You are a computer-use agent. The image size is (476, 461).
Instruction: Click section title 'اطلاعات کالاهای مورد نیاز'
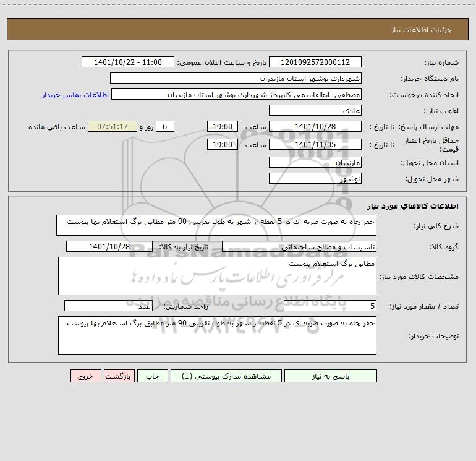coord(412,206)
